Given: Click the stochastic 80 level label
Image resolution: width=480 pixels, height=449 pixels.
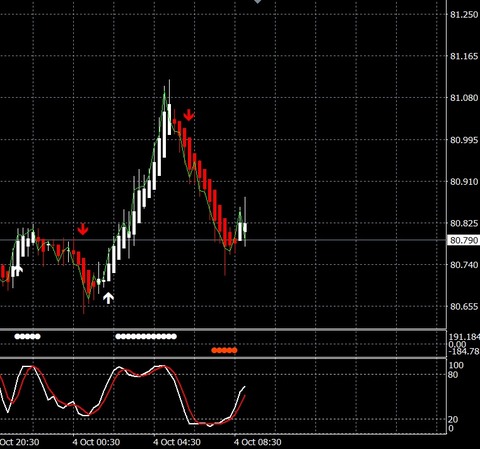Looking at the screenshot, I should point(453,375).
